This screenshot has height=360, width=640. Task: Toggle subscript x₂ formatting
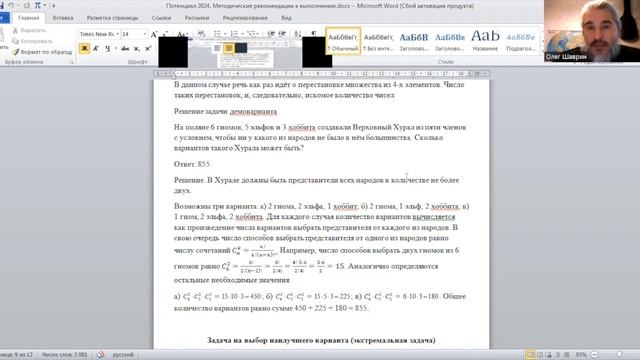(137, 49)
